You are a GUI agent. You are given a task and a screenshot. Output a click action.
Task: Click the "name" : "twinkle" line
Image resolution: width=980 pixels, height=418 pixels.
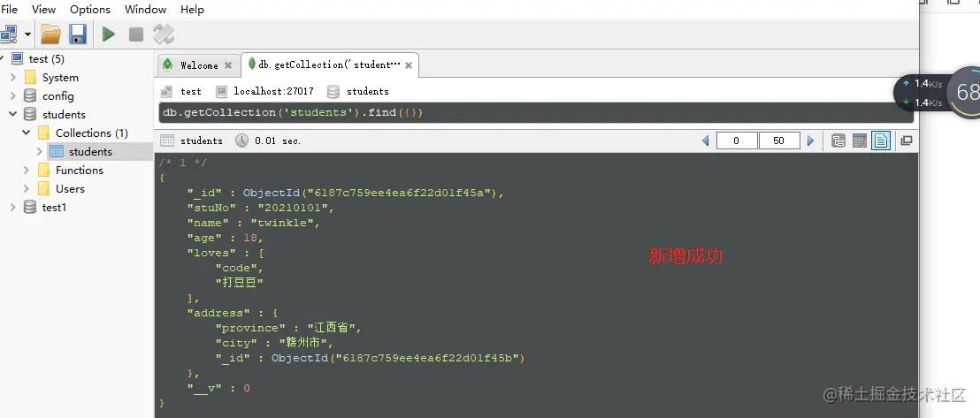pyautogui.click(x=254, y=223)
